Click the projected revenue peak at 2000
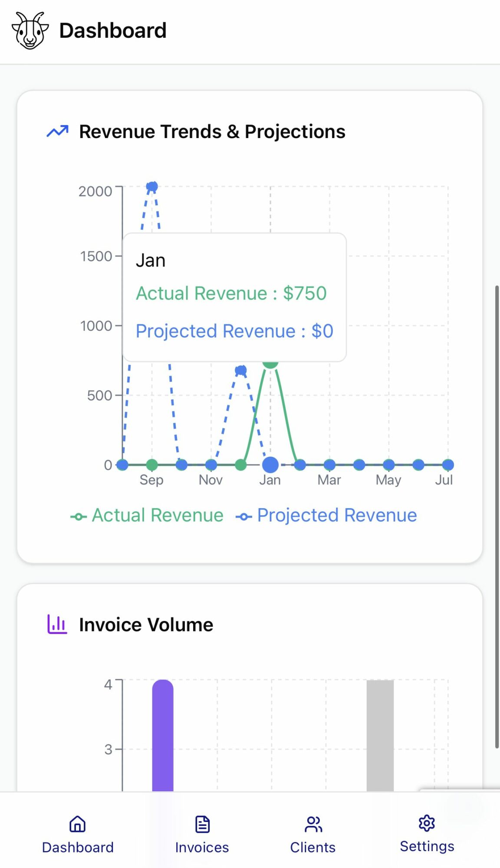This screenshot has width=500, height=868. pos(152,187)
